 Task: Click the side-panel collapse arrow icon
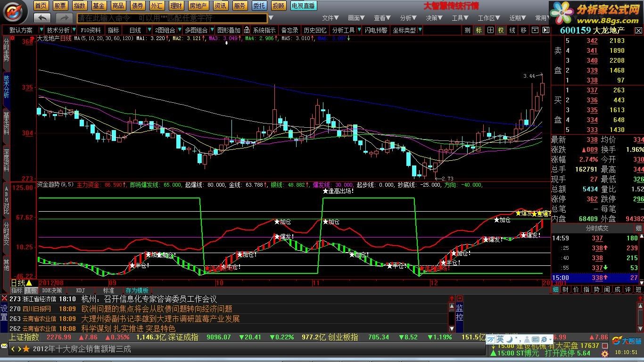[545, 30]
